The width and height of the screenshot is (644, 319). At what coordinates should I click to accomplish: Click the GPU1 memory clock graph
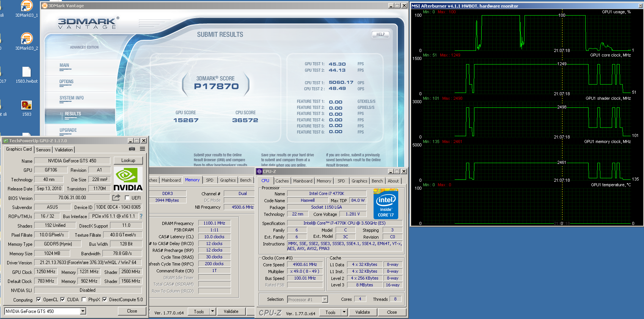pos(528,162)
